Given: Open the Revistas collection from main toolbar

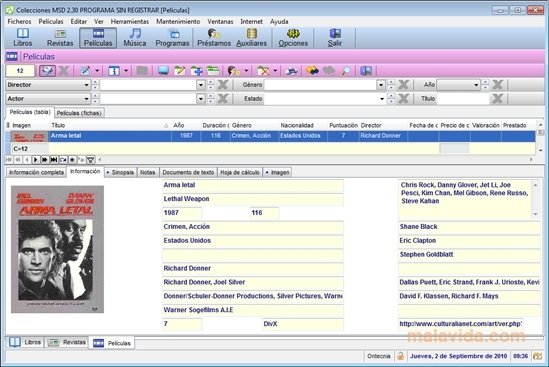Looking at the screenshot, I should [x=60, y=38].
